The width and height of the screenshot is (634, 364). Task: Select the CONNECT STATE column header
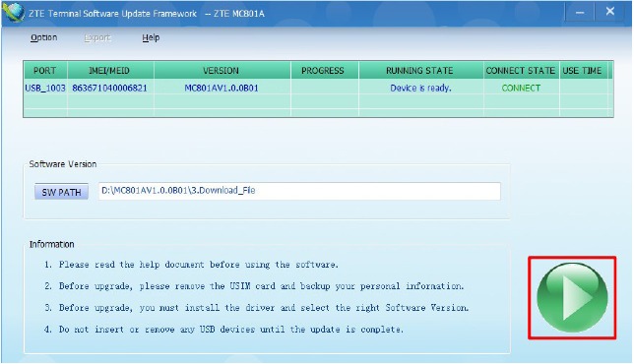pos(521,70)
